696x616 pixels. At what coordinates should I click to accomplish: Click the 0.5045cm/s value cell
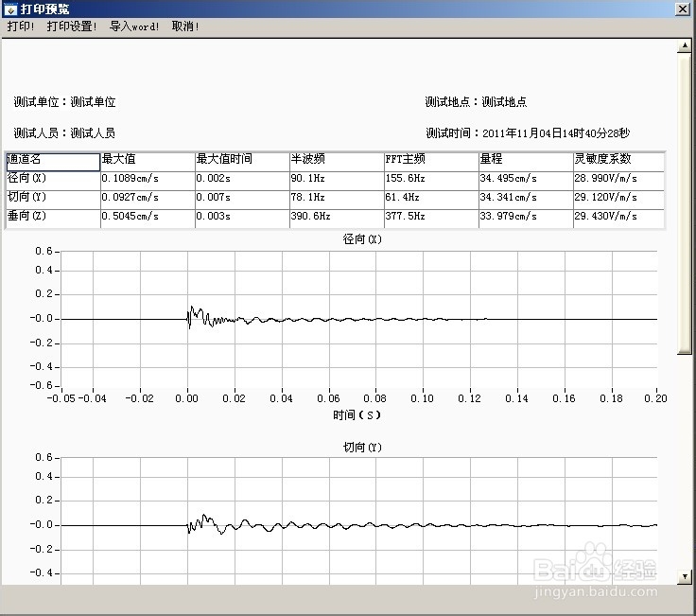pyautogui.click(x=148, y=219)
